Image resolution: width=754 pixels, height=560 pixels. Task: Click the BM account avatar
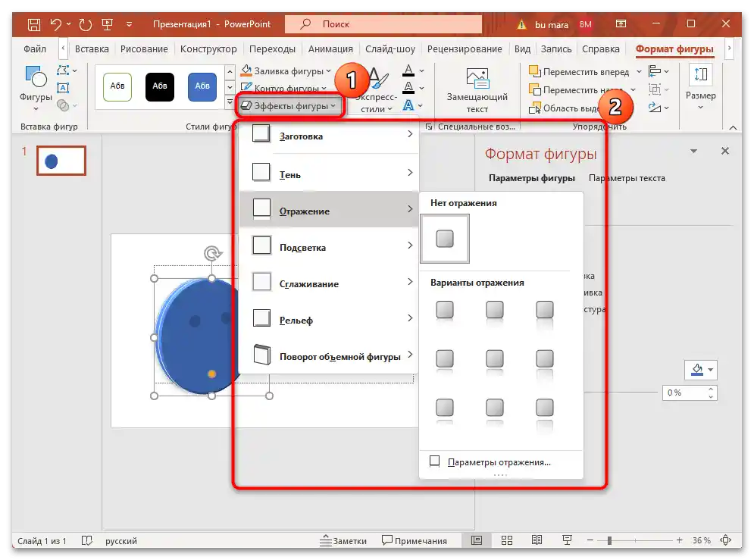[585, 24]
